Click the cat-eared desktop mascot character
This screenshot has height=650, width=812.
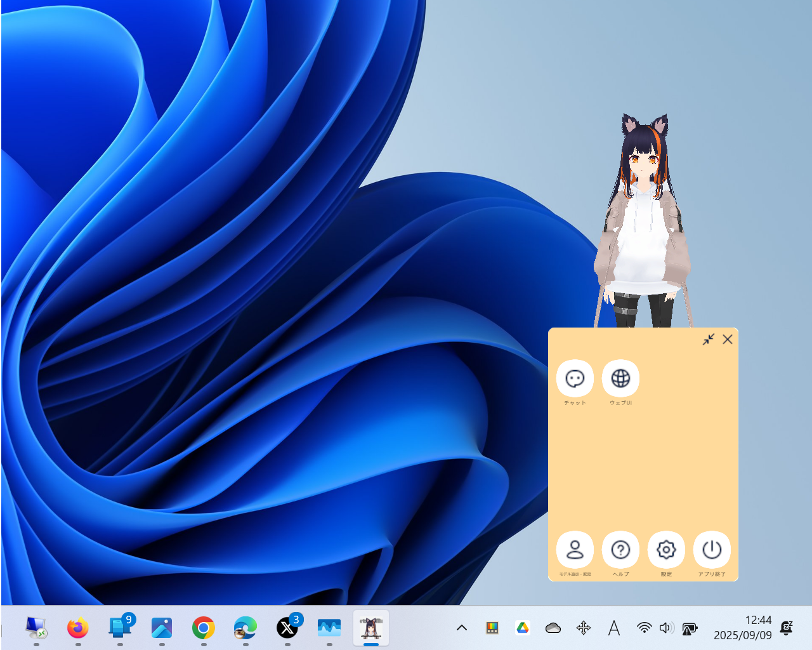(x=643, y=221)
